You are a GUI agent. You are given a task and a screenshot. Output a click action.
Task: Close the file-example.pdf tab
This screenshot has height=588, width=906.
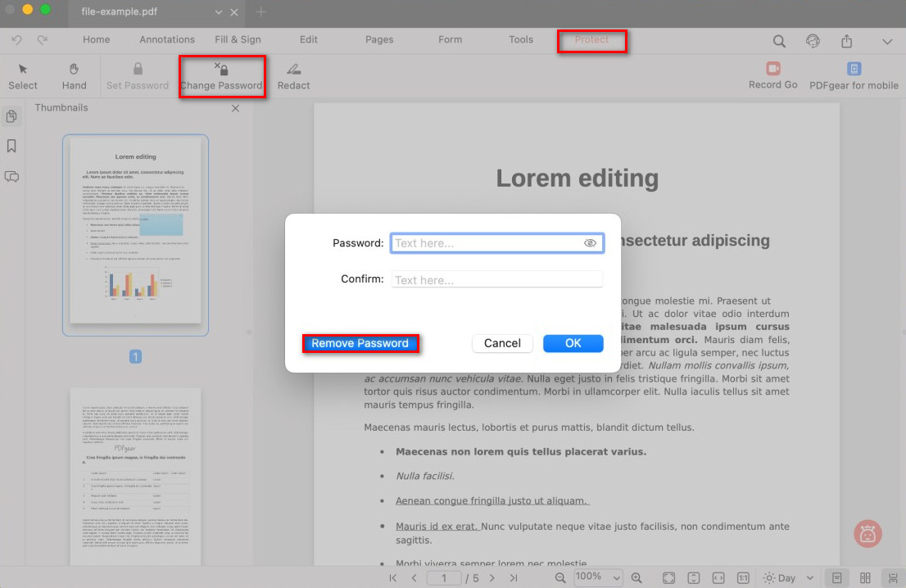[234, 12]
